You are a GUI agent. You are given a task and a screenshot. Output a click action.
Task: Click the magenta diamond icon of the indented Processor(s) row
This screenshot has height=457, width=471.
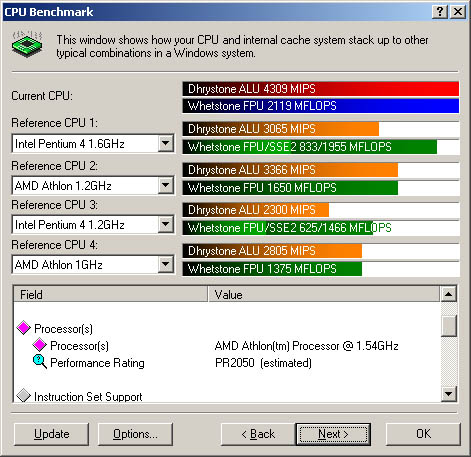pyautogui.click(x=39, y=344)
